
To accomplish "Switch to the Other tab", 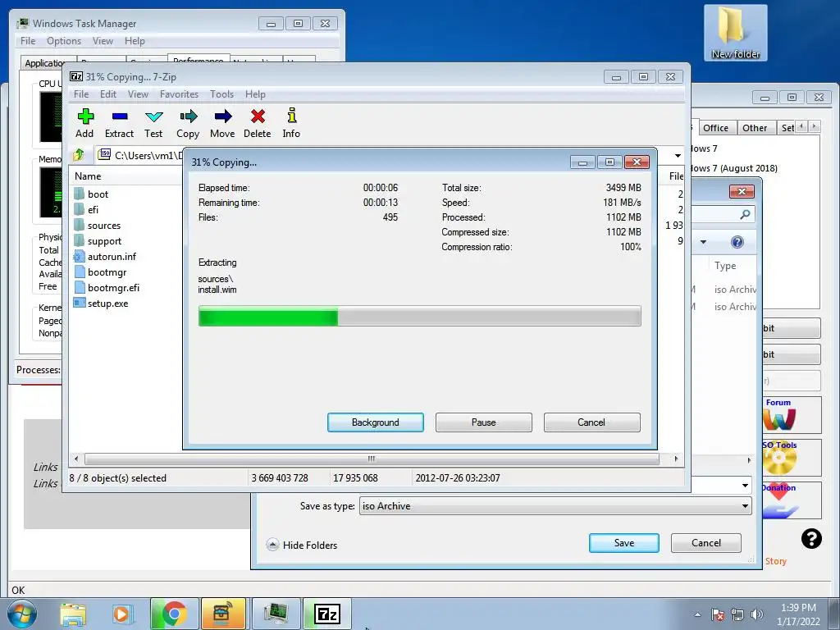I will pyautogui.click(x=755, y=128).
